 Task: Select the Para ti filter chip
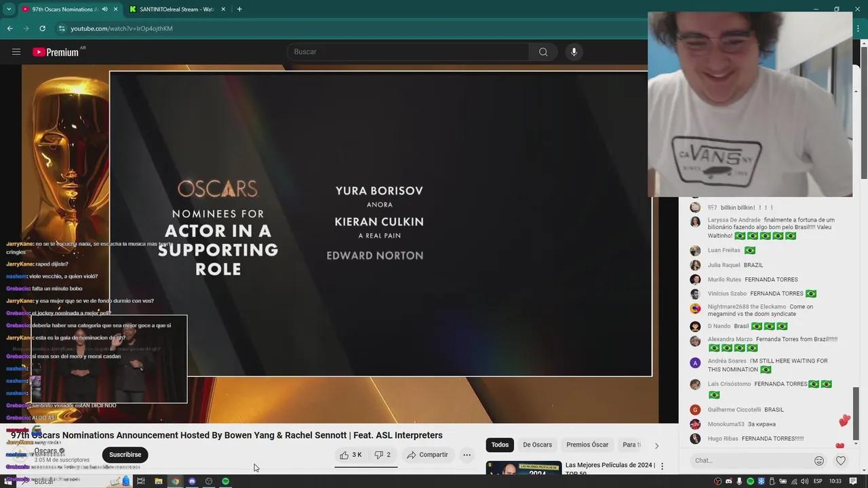point(631,445)
